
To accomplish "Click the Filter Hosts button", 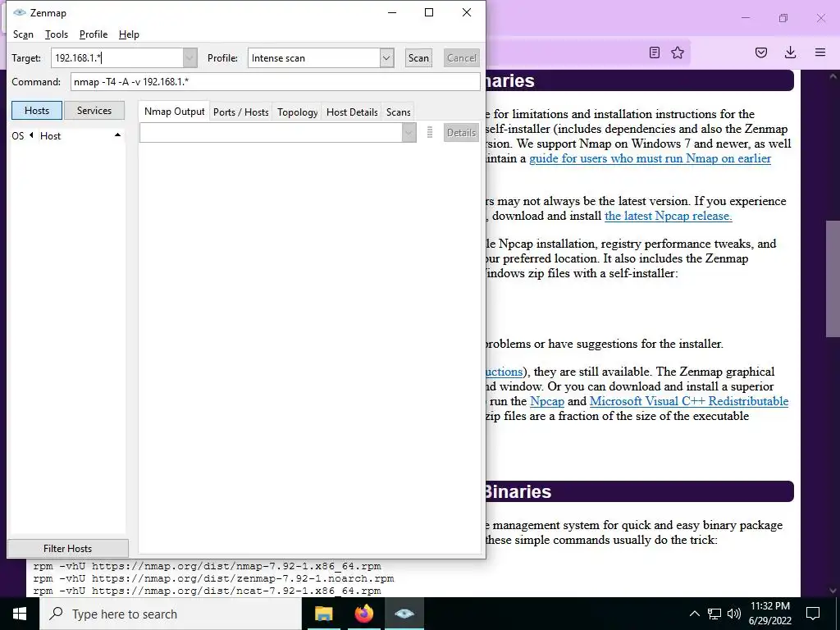I will [67, 548].
